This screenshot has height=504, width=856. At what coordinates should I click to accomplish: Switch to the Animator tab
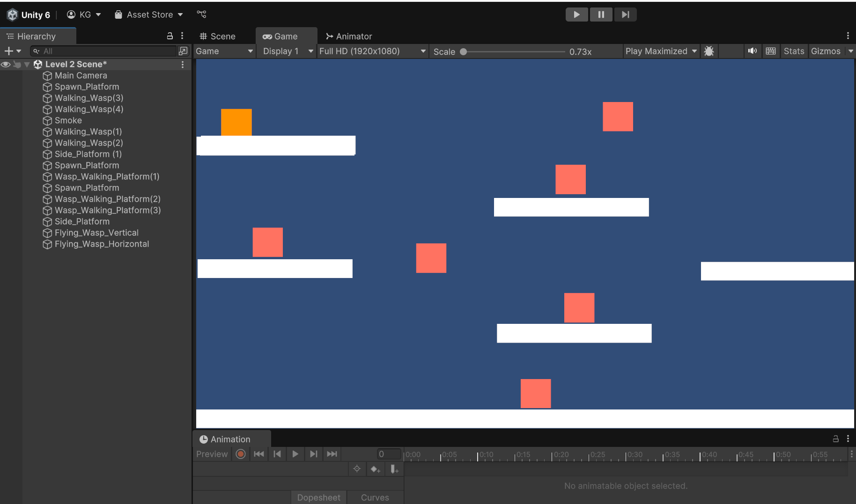349,37
